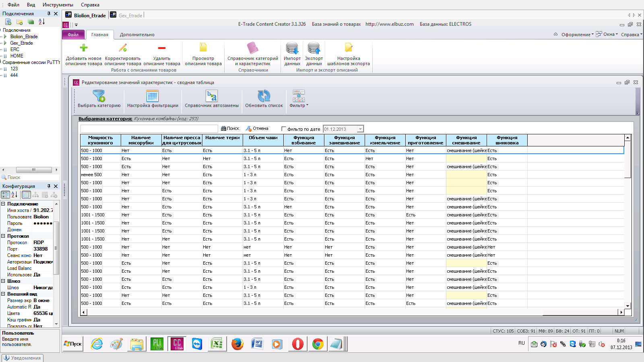
Task: Open the date filter dropdown 01.12.2013
Action: coord(360,129)
